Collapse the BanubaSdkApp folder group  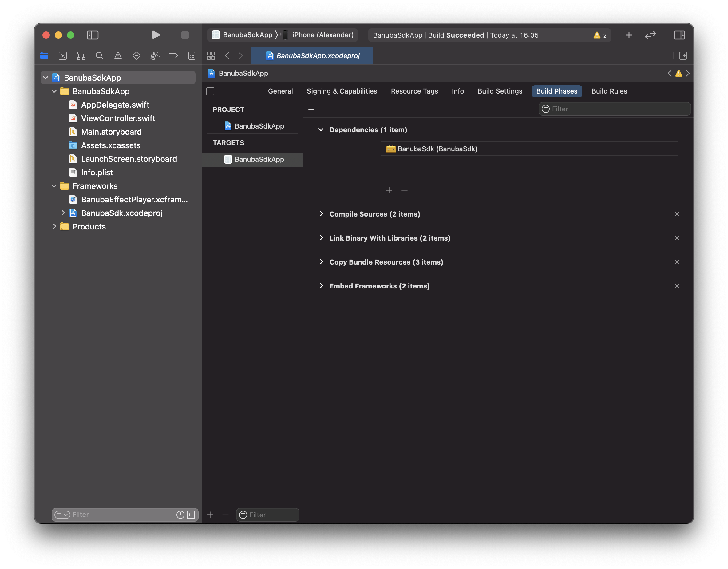point(54,91)
